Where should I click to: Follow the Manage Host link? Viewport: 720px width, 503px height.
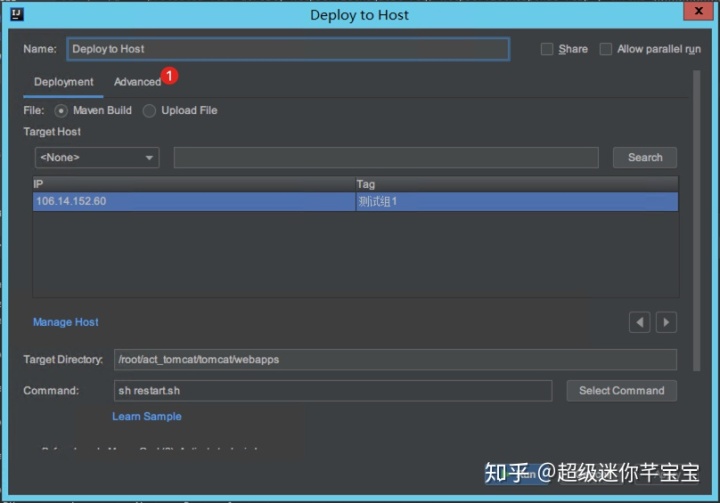(66, 322)
